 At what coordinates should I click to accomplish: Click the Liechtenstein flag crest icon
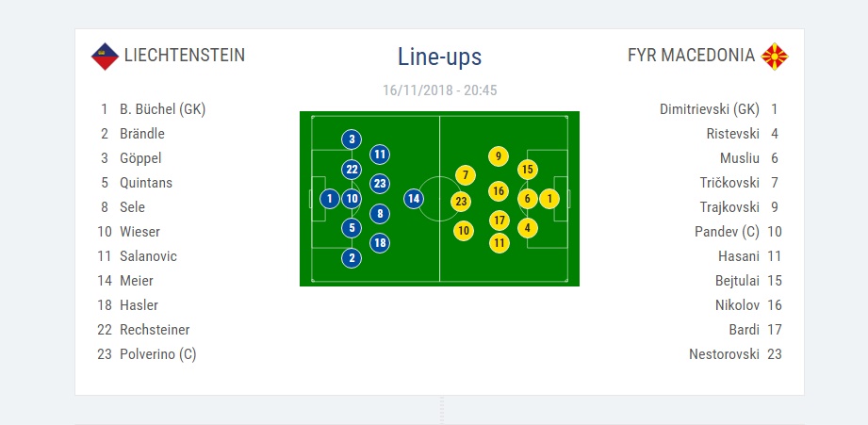point(105,57)
